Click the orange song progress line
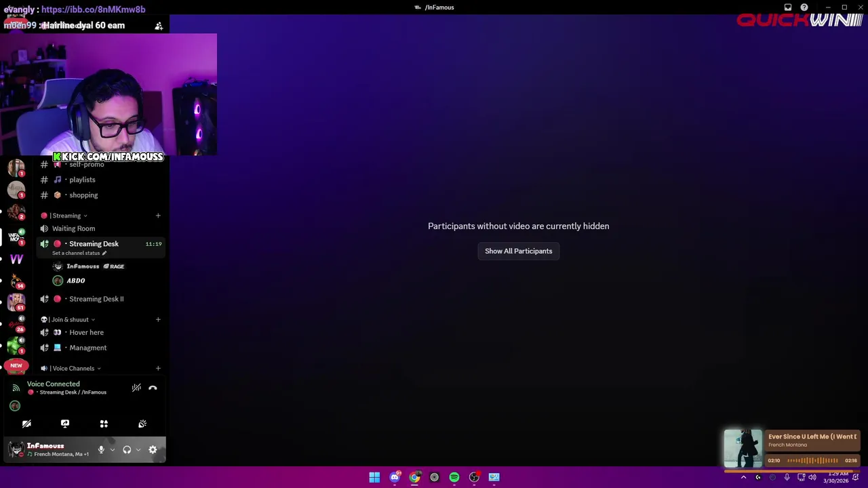The image size is (868, 488). pyautogui.click(x=792, y=470)
